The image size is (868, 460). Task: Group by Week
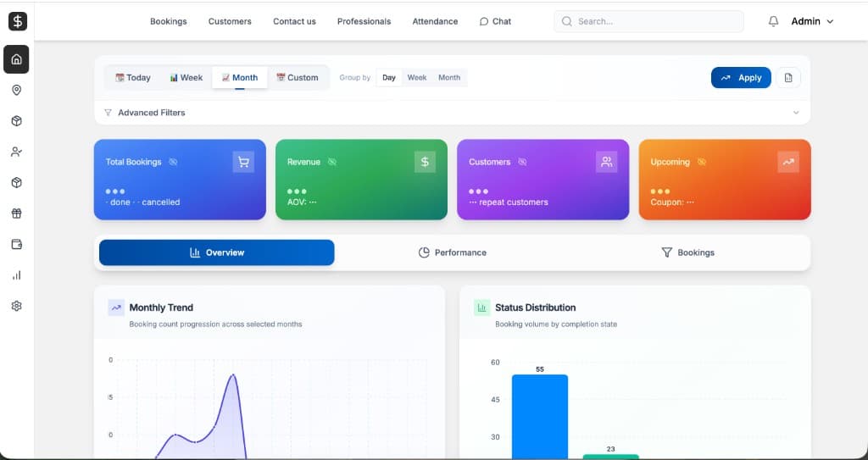coord(417,77)
